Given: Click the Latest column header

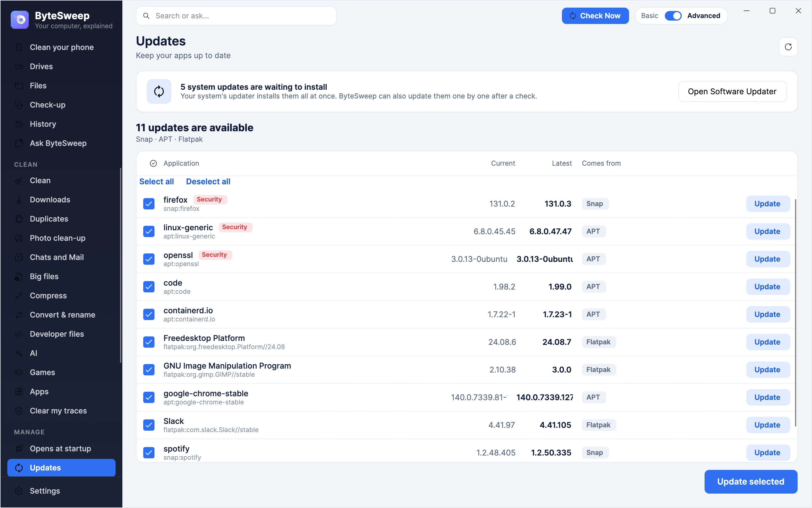Looking at the screenshot, I should point(562,163).
